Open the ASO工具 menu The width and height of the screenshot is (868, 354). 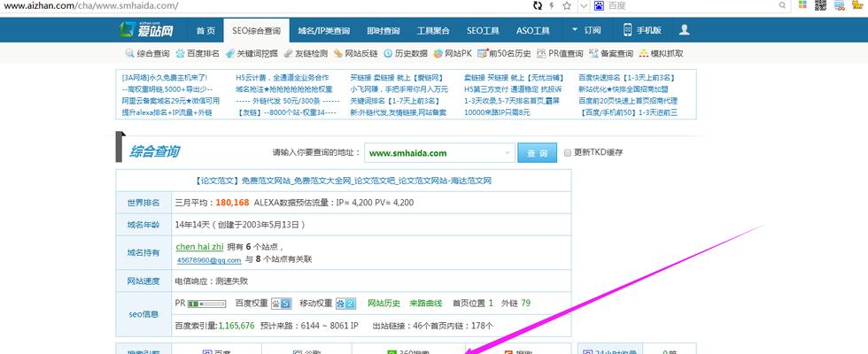[532, 30]
